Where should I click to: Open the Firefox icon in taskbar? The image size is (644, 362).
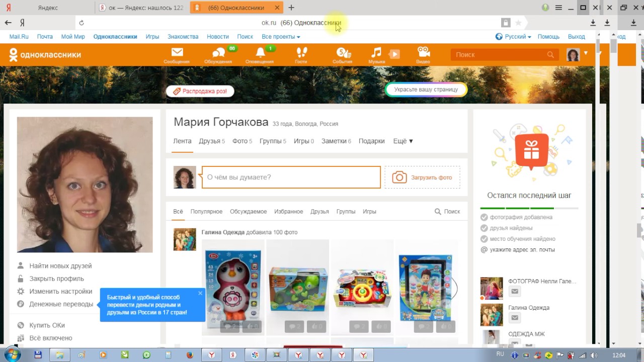coord(190,354)
